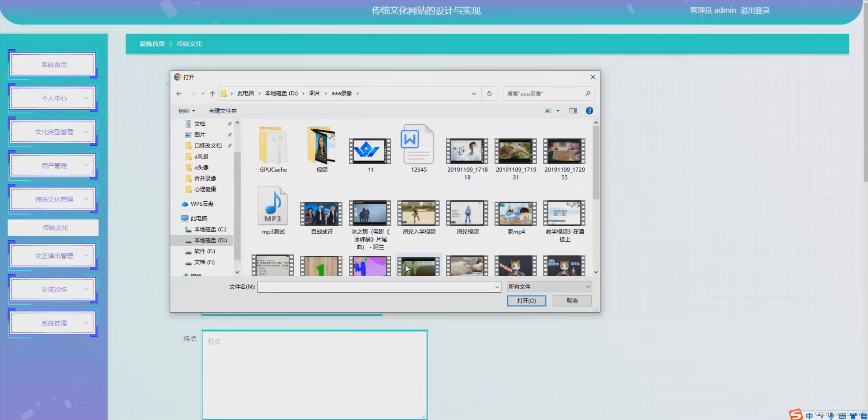Expand the 所有文件 file type dropdown

click(x=588, y=287)
